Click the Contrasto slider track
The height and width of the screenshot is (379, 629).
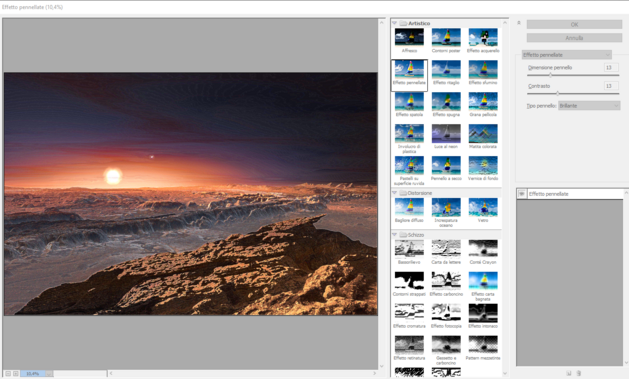tap(573, 93)
